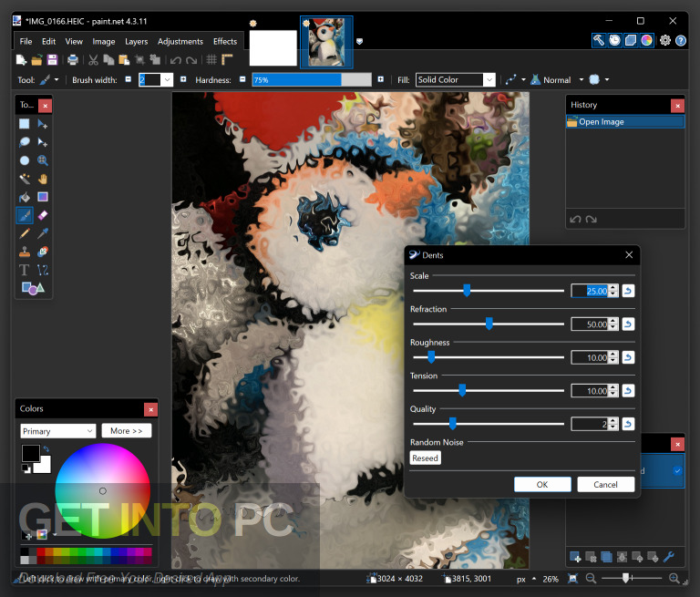Select the Recolor tool

tap(43, 252)
